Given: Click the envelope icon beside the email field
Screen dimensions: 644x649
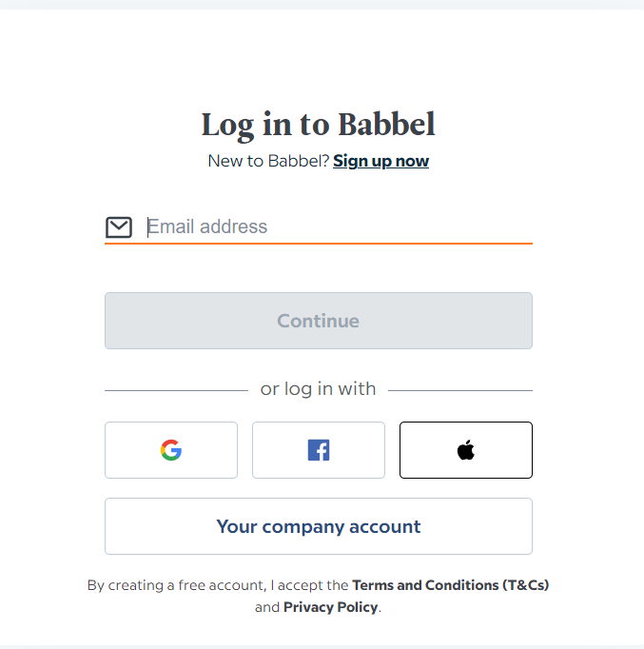Looking at the screenshot, I should 119,226.
